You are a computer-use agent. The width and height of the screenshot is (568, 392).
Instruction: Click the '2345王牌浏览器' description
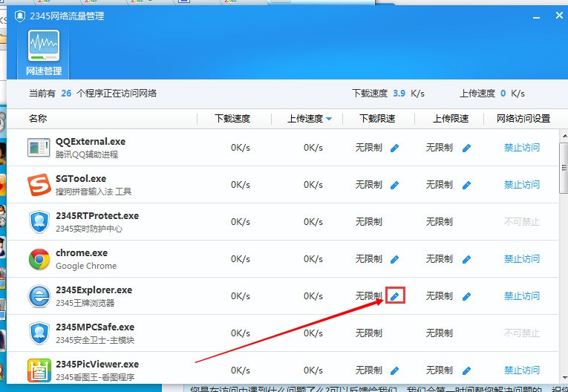coord(85,303)
